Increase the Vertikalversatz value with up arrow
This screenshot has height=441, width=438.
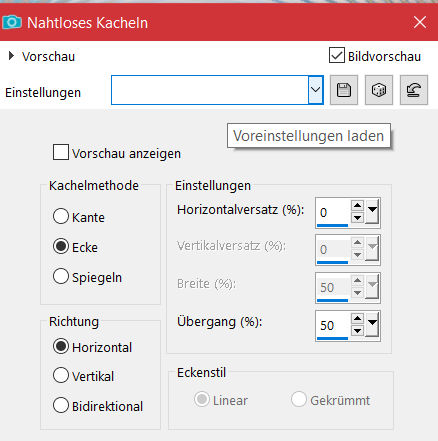click(357, 243)
